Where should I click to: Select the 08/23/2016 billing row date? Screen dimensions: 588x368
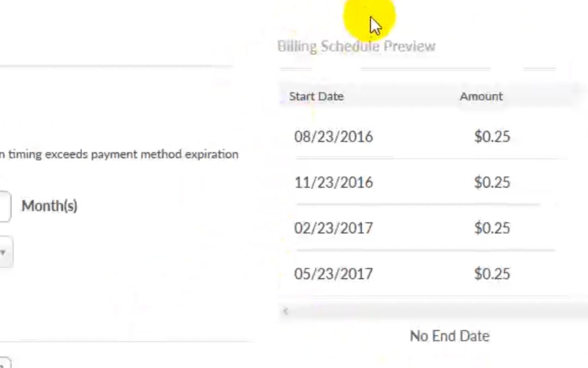coord(333,137)
